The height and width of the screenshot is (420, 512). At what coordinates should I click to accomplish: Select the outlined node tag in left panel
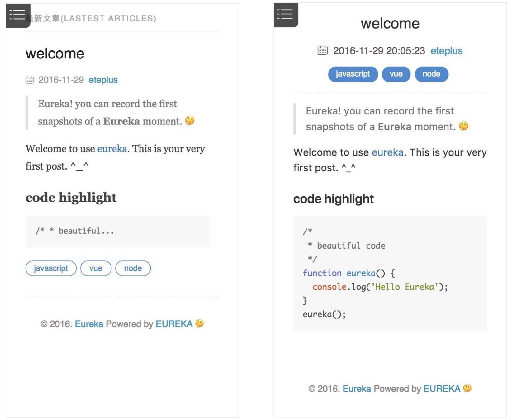click(x=133, y=268)
